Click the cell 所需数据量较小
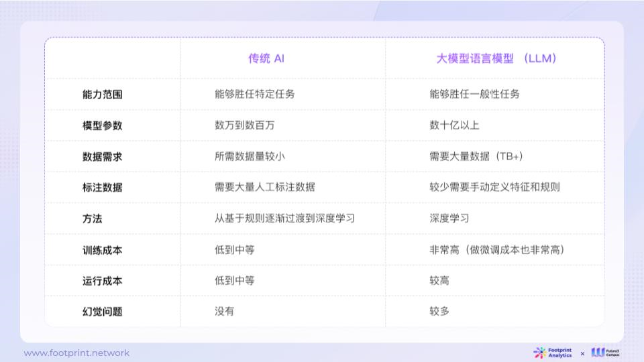The image size is (644, 362). pos(250,156)
